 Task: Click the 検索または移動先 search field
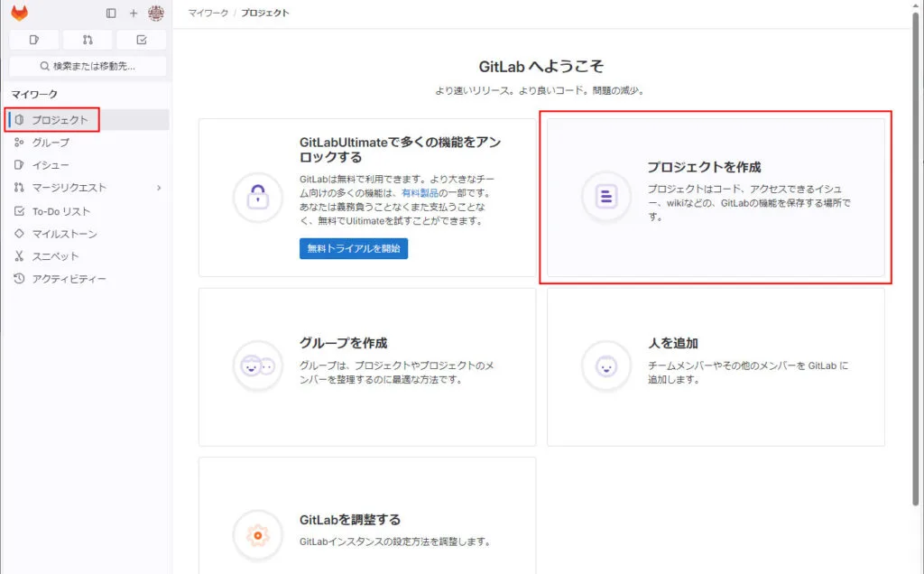(88, 66)
